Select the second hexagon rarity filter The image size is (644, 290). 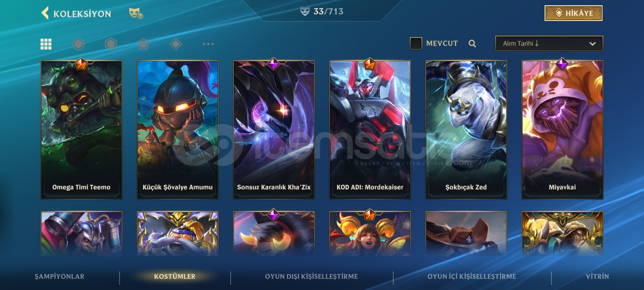(x=111, y=44)
